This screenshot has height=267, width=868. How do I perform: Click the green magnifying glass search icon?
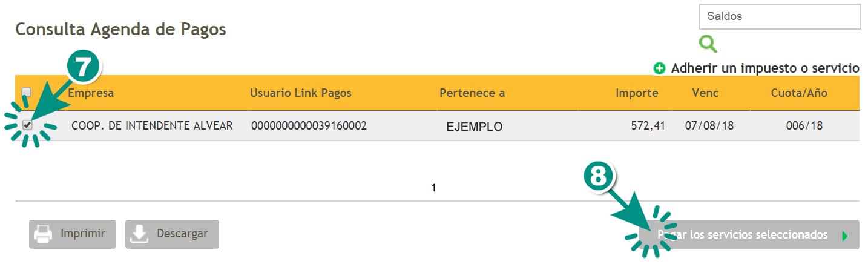pyautogui.click(x=708, y=44)
